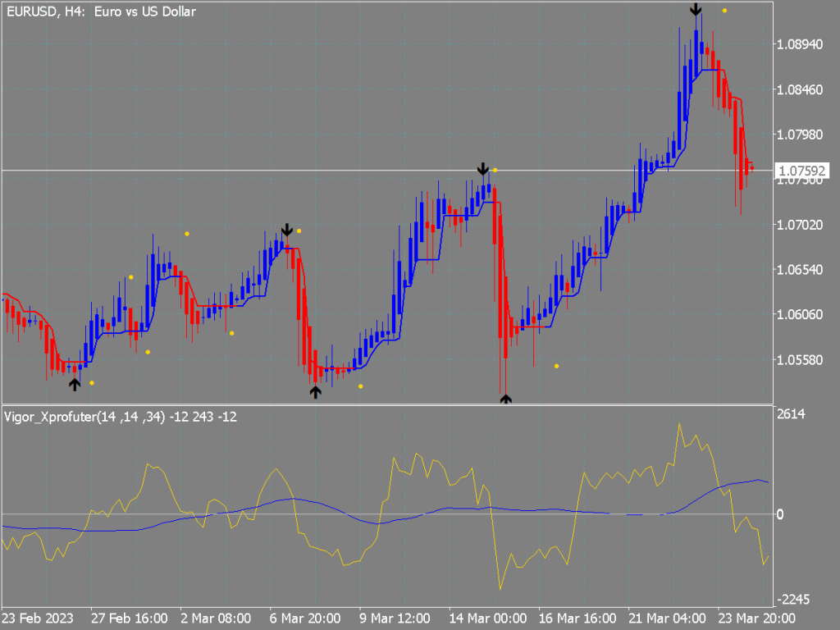This screenshot has height=630, width=840.
Task: Click the yellow dot beside the topmost sell arrow
Action: [724, 11]
